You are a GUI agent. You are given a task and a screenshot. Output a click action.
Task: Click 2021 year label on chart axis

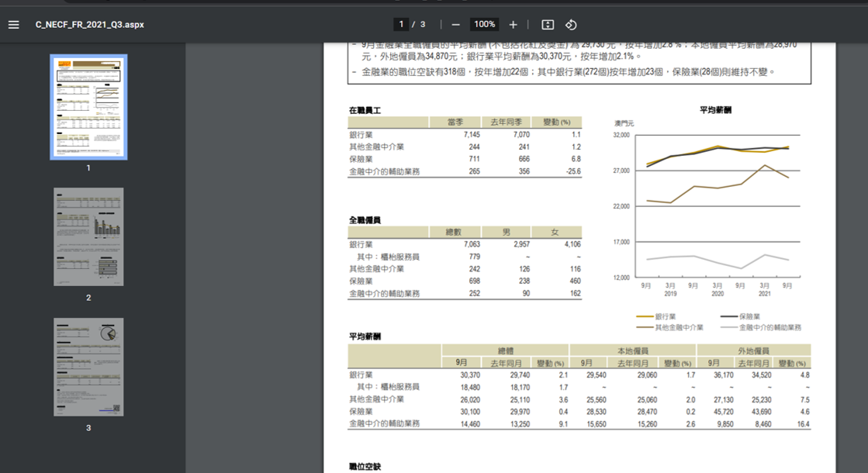pyautogui.click(x=765, y=294)
